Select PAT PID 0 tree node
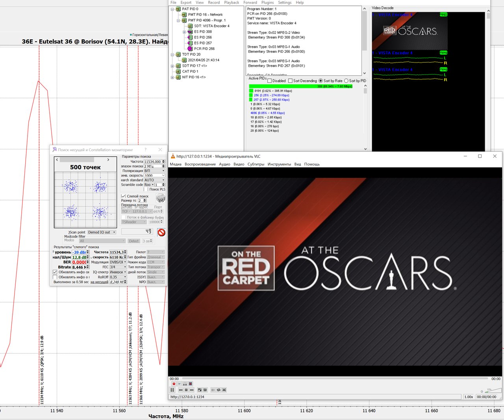The height and width of the screenshot is (420, 504). point(190,9)
